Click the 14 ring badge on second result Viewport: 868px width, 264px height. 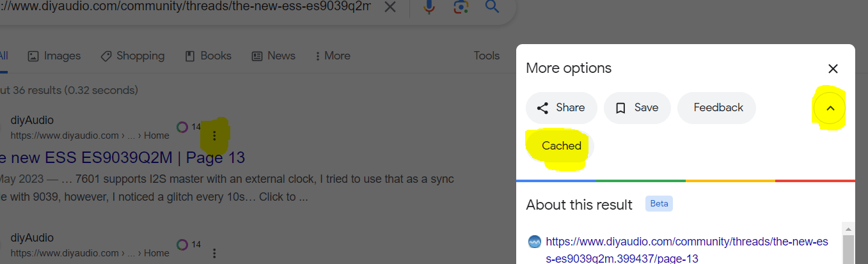click(x=189, y=244)
